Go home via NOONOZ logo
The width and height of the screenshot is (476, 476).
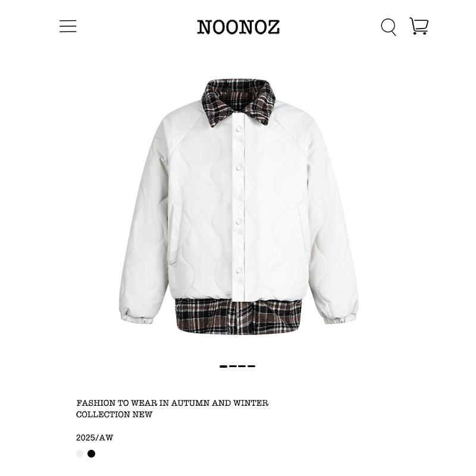(x=239, y=27)
